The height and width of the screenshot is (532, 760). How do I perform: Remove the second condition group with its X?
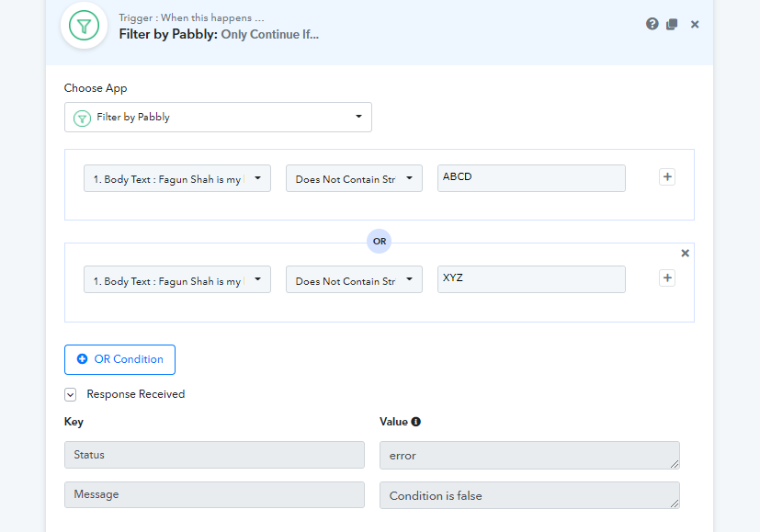click(x=685, y=253)
